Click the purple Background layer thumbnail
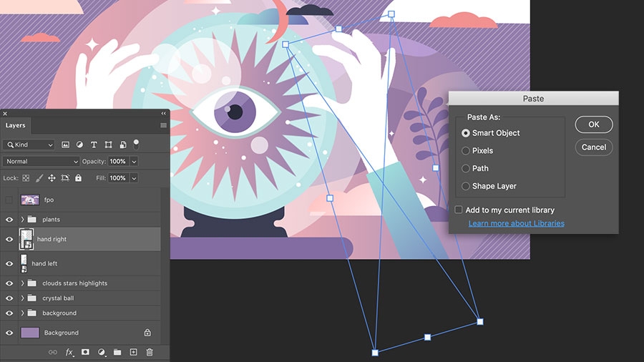 click(x=30, y=333)
